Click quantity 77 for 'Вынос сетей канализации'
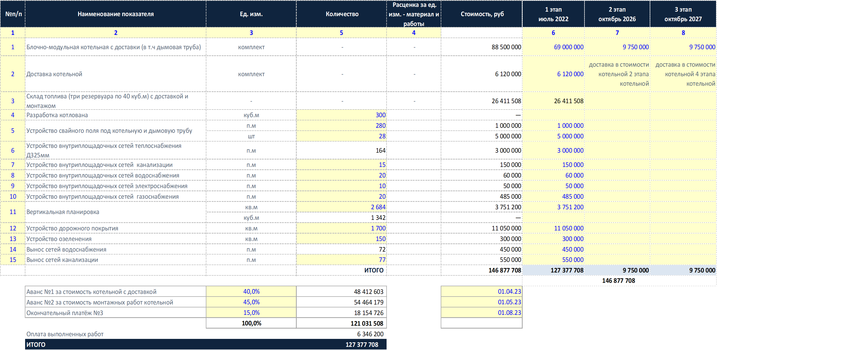Image resolution: width=868 pixels, height=350 pixels. point(342,260)
